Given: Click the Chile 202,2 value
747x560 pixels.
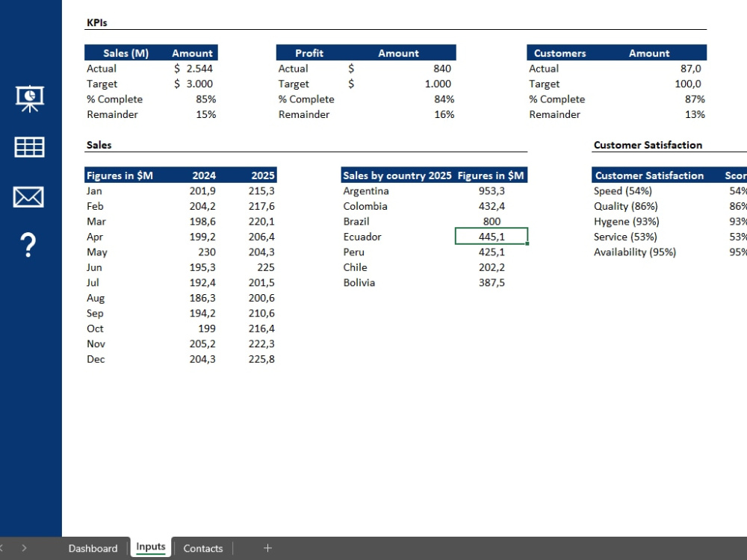Looking at the screenshot, I should click(x=492, y=267).
